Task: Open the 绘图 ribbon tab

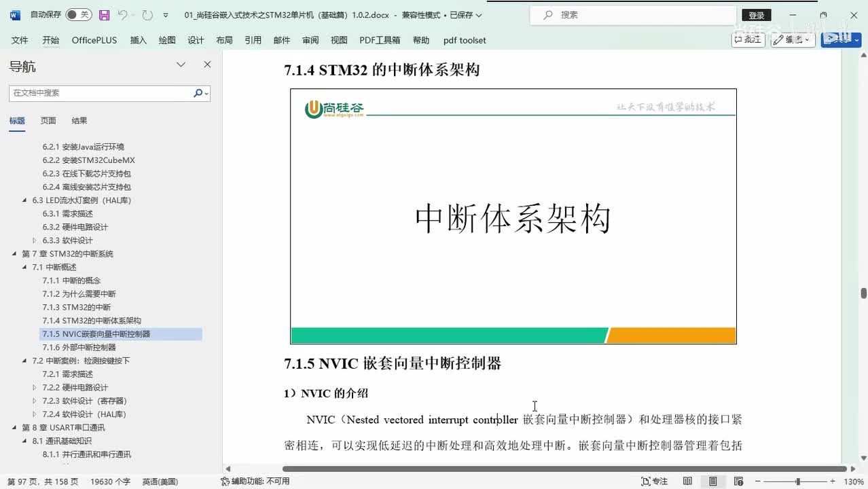Action: [x=166, y=40]
